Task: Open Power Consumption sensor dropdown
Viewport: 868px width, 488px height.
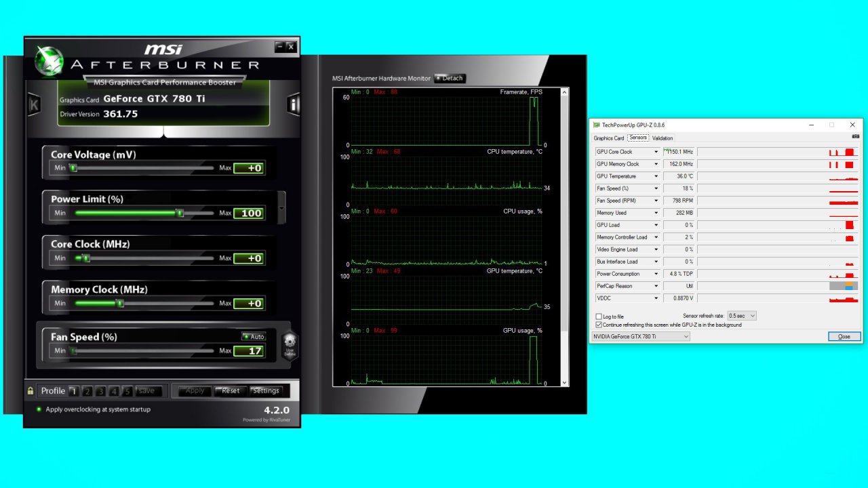Action: point(656,274)
